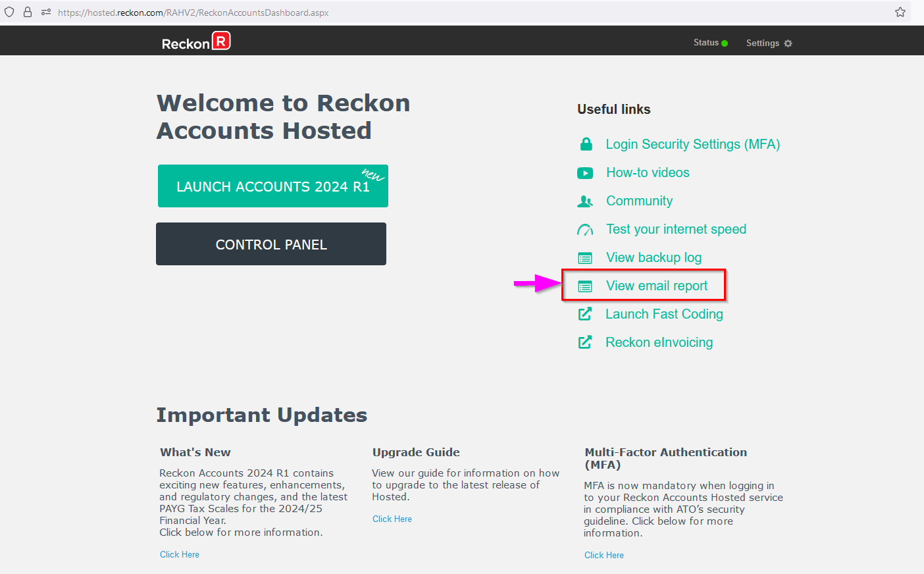Click the external-link icon beside Launch Fast Coding

click(x=585, y=314)
